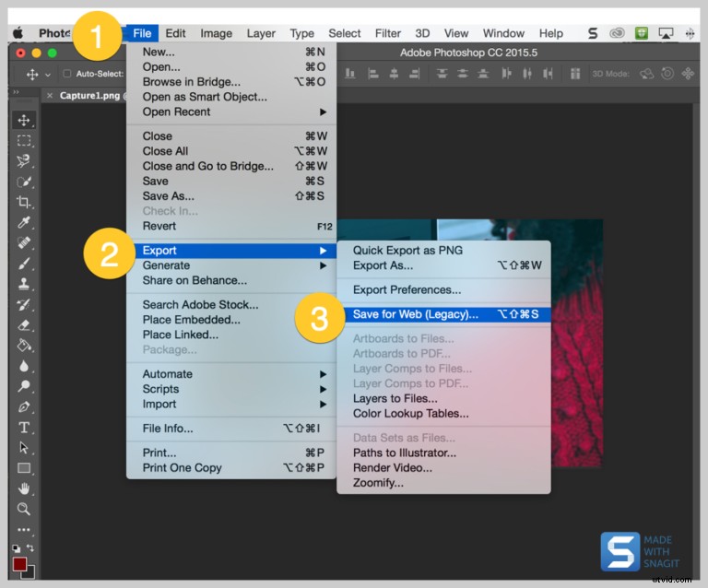Click the Snagit menu bar icon

click(593, 33)
